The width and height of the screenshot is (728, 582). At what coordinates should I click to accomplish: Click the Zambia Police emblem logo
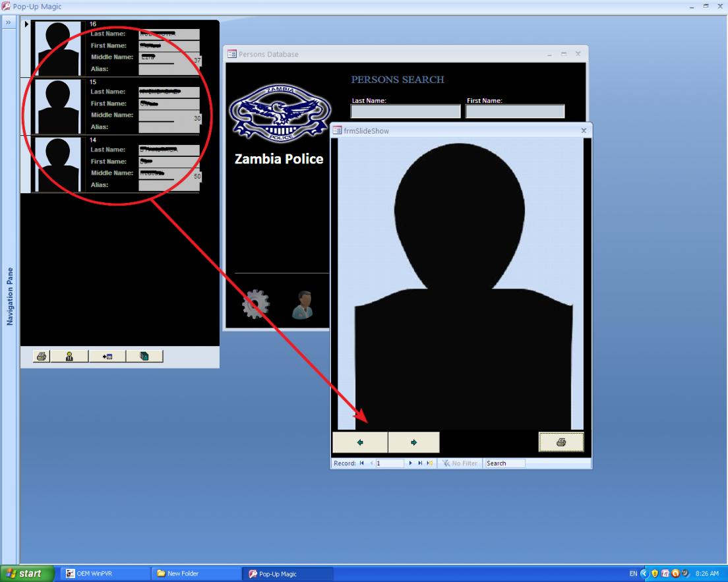(280, 113)
